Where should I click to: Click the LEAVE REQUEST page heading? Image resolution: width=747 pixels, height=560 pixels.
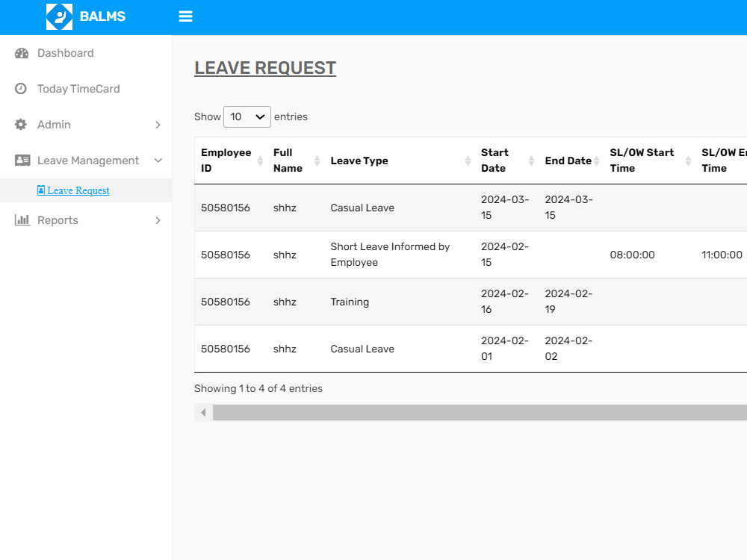tap(265, 68)
